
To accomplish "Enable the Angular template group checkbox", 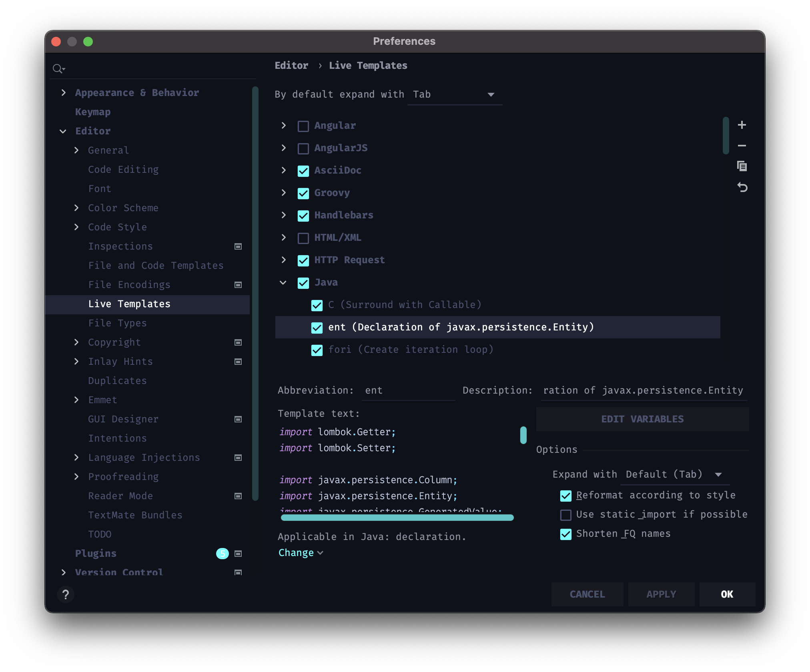I will coord(303,126).
